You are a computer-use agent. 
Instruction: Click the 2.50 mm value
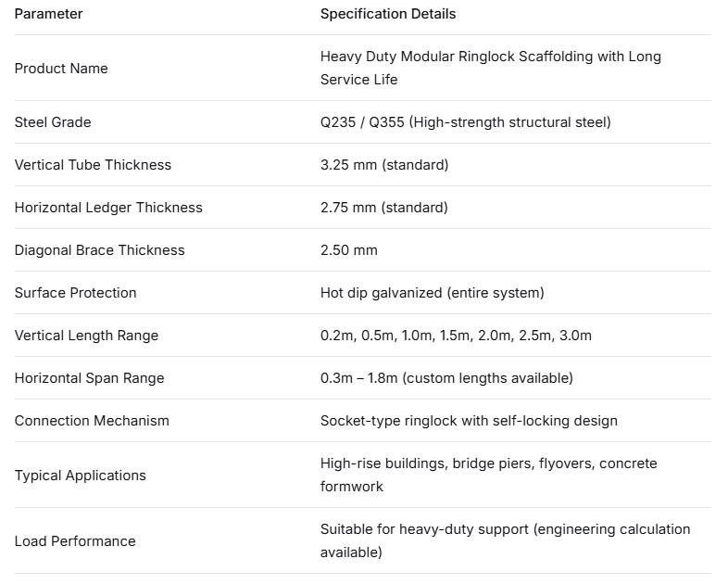point(348,250)
